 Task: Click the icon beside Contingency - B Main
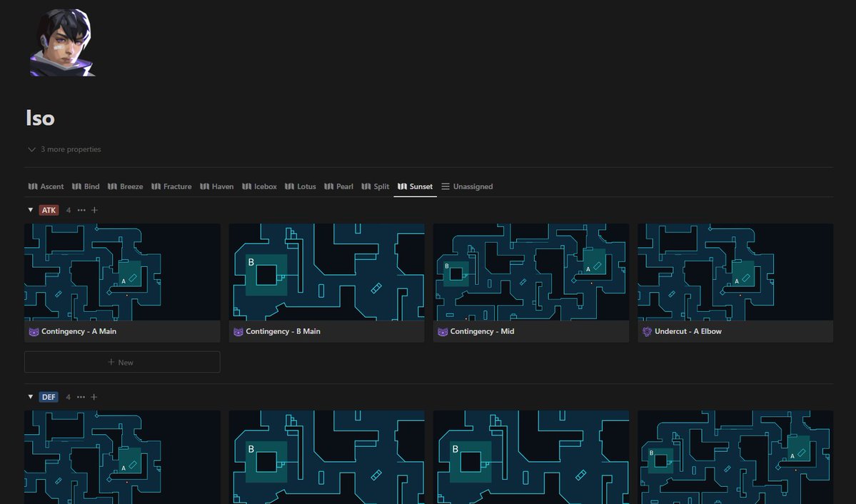click(x=238, y=331)
